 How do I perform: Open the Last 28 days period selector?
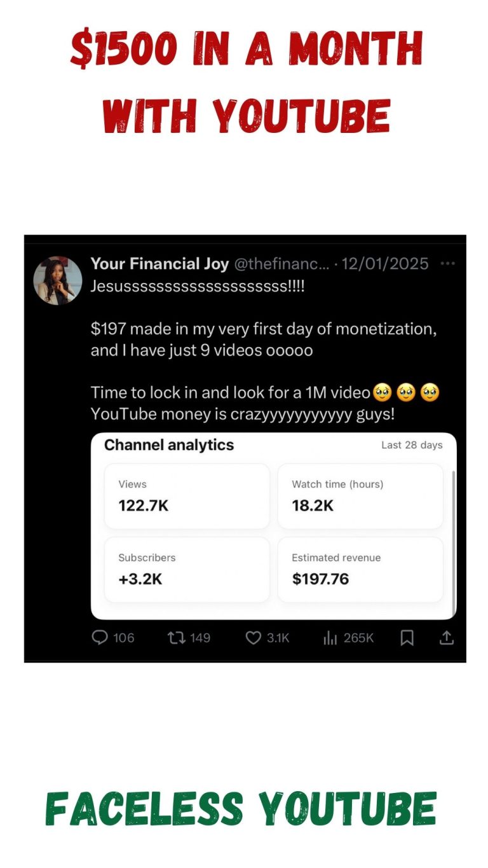pyautogui.click(x=412, y=445)
